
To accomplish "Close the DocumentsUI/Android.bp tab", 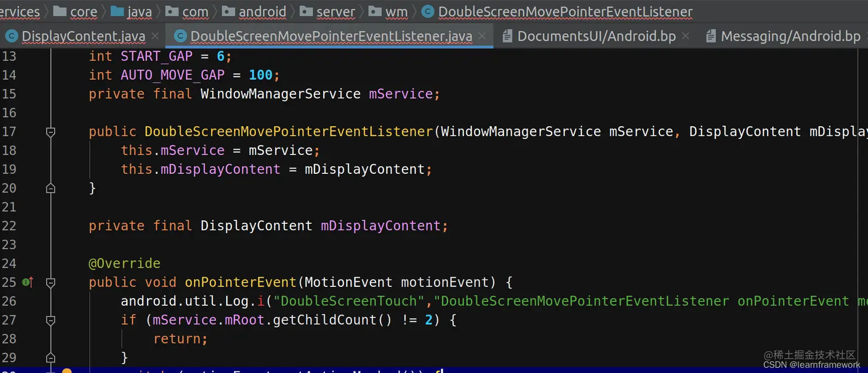I will coord(686,36).
